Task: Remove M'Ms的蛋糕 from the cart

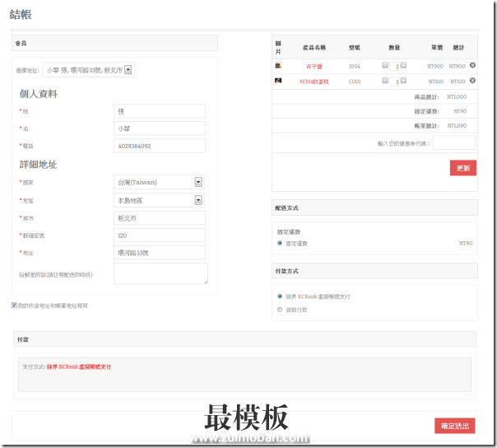Action: (472, 81)
